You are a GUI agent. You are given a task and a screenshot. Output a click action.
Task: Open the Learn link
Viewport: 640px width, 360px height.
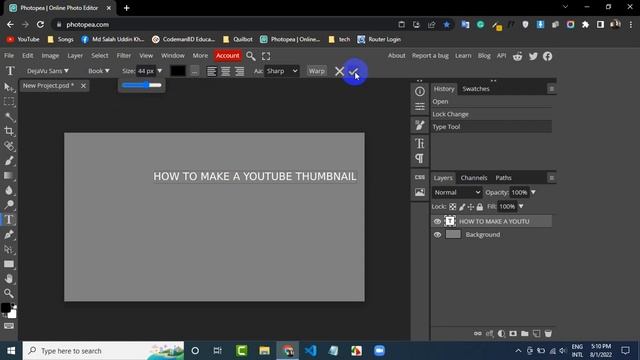pyautogui.click(x=463, y=56)
